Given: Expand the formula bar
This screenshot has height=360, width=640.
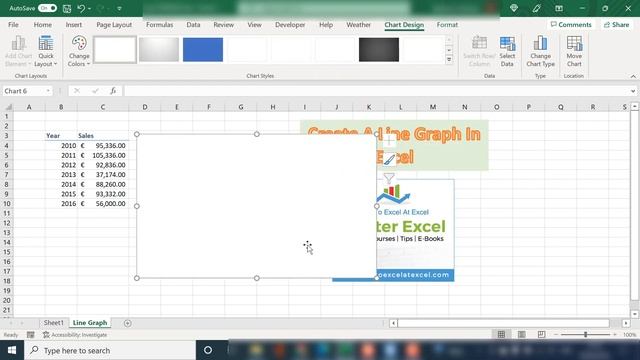Looking at the screenshot, I should click(x=633, y=91).
